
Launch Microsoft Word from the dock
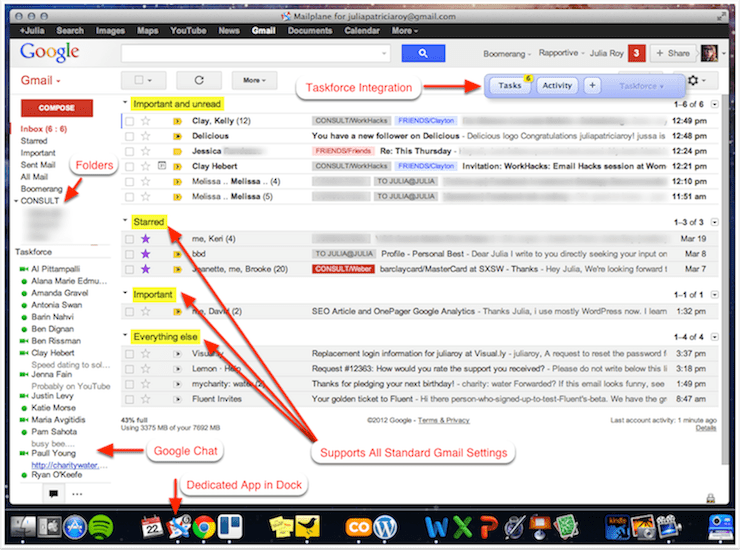(436, 527)
